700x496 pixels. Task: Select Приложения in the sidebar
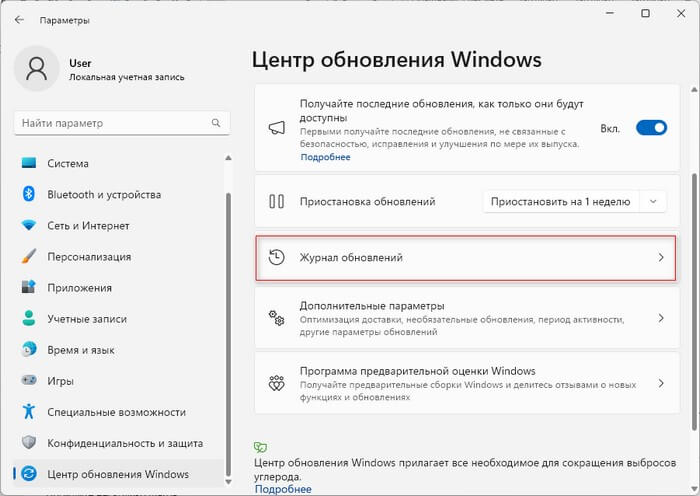click(x=78, y=288)
